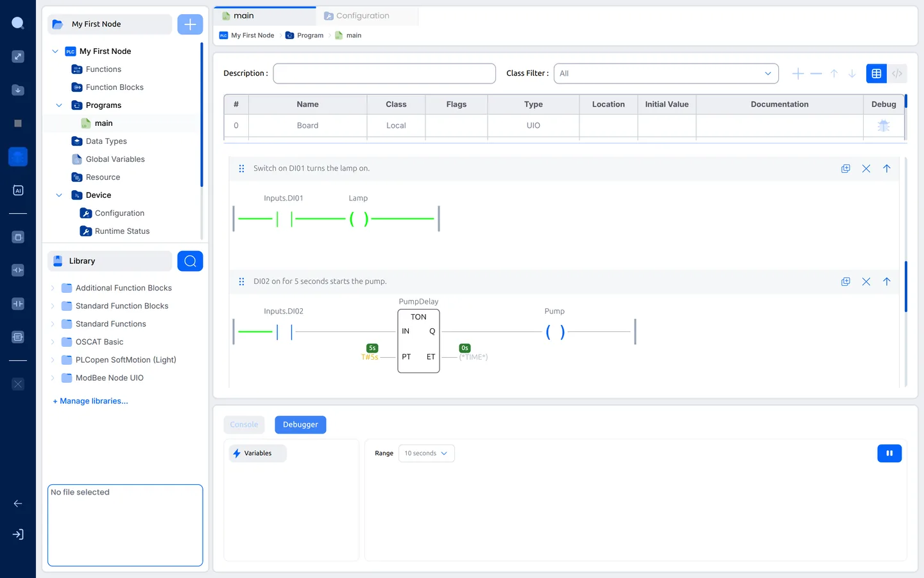
Task: Click the Library search button
Action: 190,261
